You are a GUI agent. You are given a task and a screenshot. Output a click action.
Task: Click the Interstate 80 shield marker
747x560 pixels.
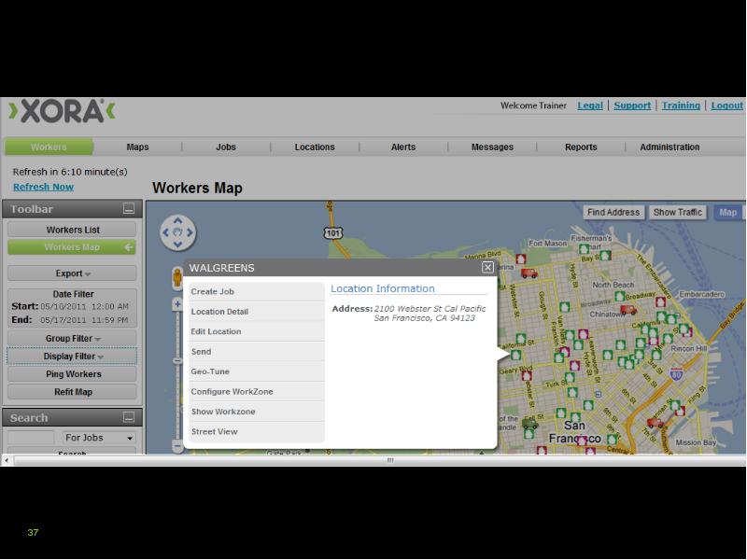pos(676,374)
